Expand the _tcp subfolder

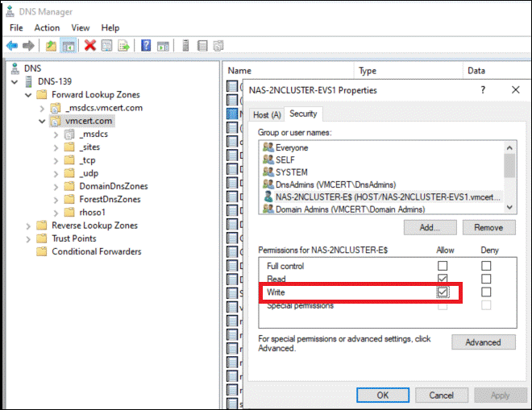coord(56,161)
